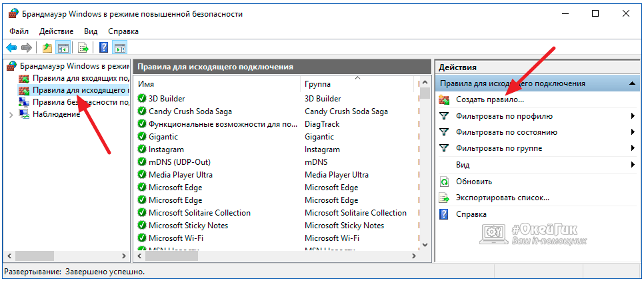Open the Справка menu in menu bar

[x=123, y=31]
